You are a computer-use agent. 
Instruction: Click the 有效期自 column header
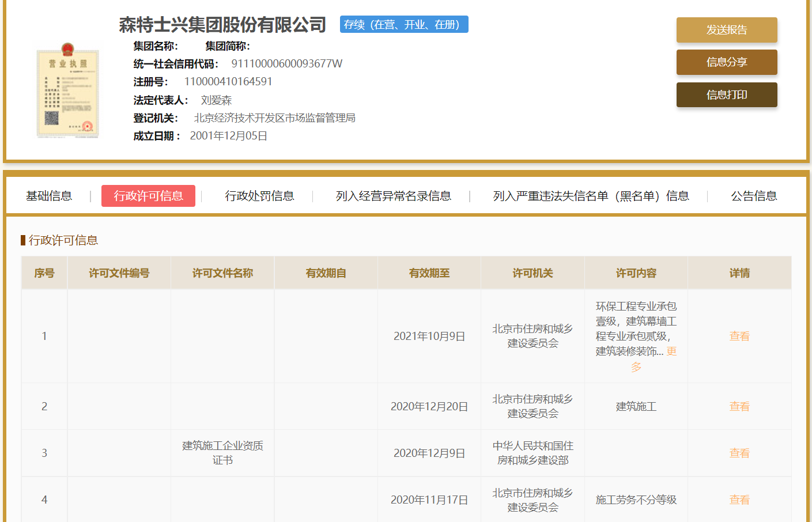coord(326,273)
